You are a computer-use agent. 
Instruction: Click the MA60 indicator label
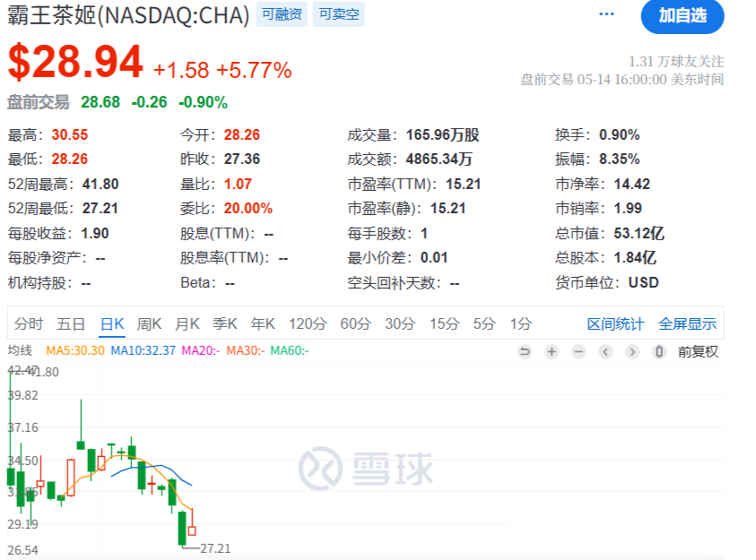290,350
